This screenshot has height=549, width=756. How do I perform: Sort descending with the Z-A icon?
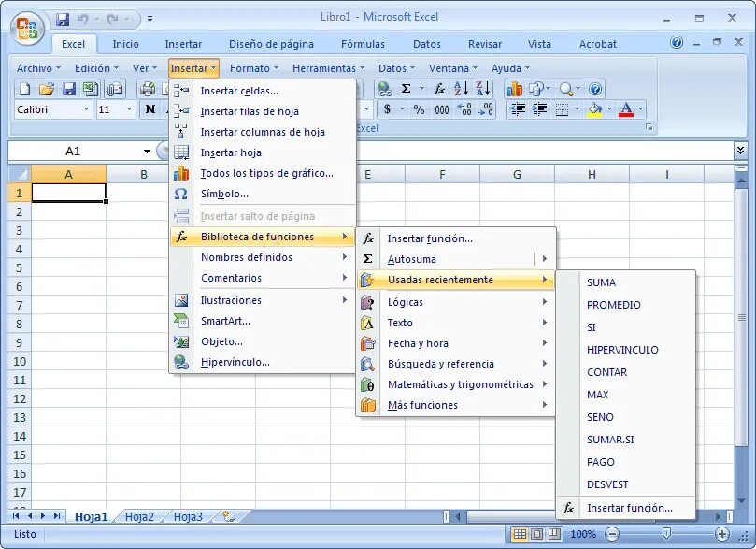pyautogui.click(x=483, y=89)
